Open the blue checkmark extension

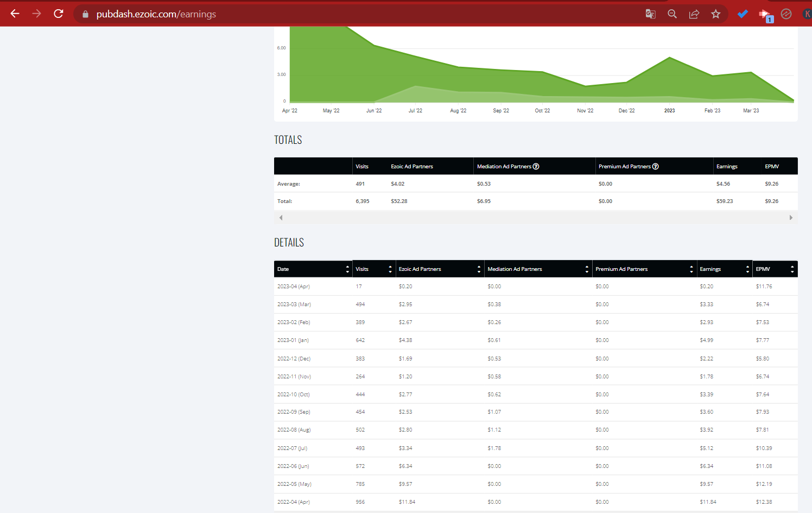tap(743, 14)
